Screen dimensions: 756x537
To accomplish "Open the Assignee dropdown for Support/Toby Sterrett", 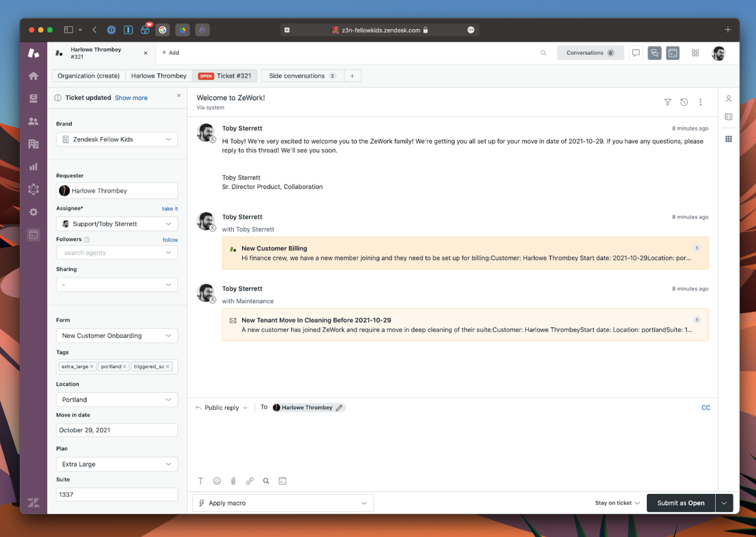I will 116,224.
